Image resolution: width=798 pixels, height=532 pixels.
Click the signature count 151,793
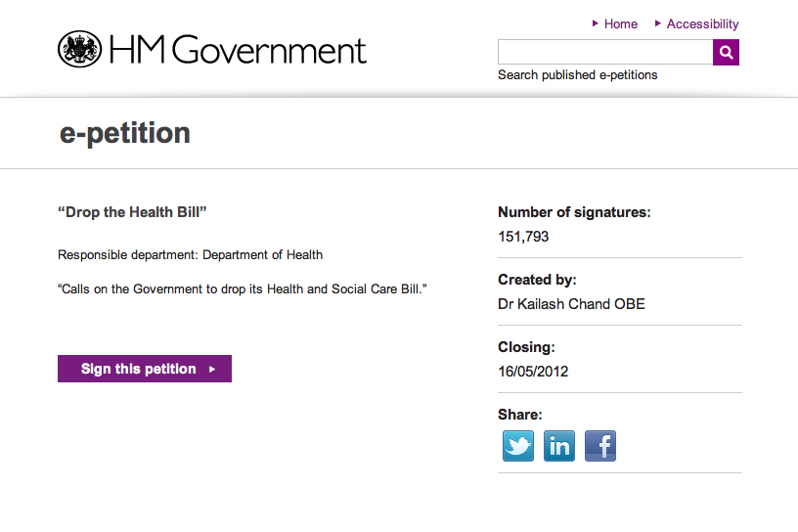pyautogui.click(x=523, y=237)
